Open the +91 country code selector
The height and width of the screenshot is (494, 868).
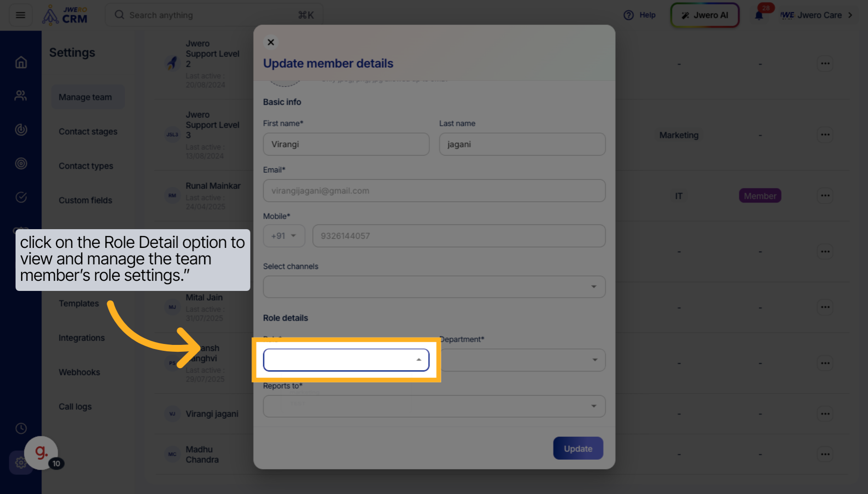284,236
